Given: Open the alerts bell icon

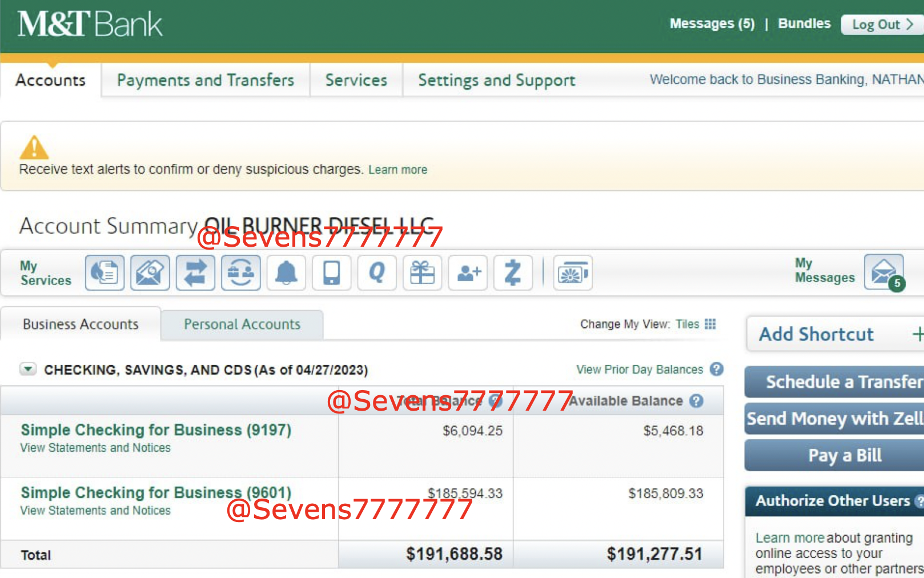Looking at the screenshot, I should pyautogui.click(x=286, y=273).
